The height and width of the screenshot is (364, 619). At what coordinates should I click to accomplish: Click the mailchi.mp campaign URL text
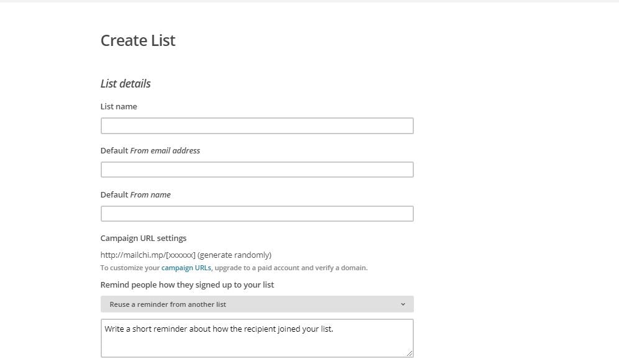click(148, 255)
